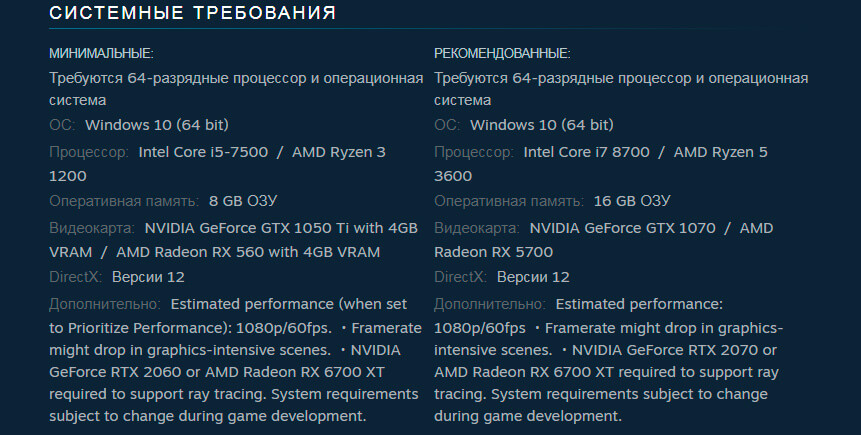
Task: Click the 1200 Ryzen model number
Action: (x=68, y=176)
